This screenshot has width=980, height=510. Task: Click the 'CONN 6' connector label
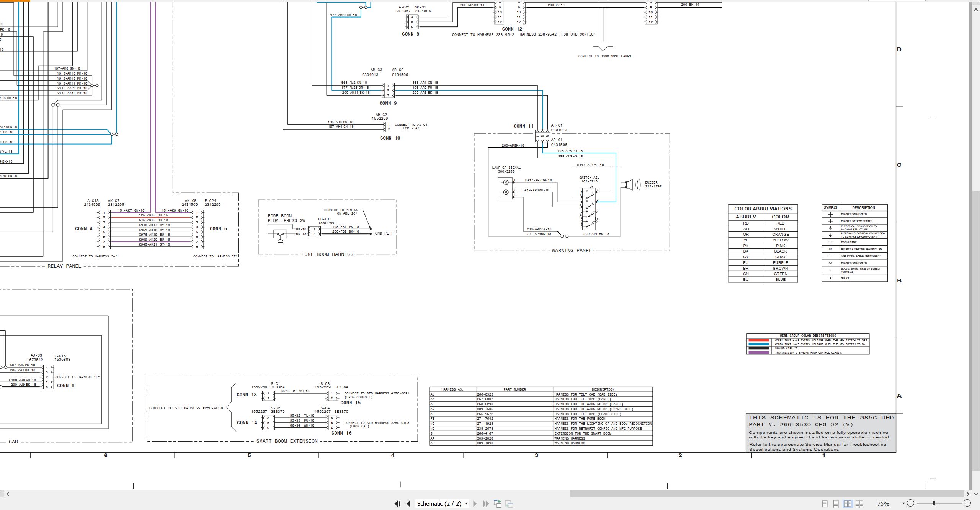66,386
